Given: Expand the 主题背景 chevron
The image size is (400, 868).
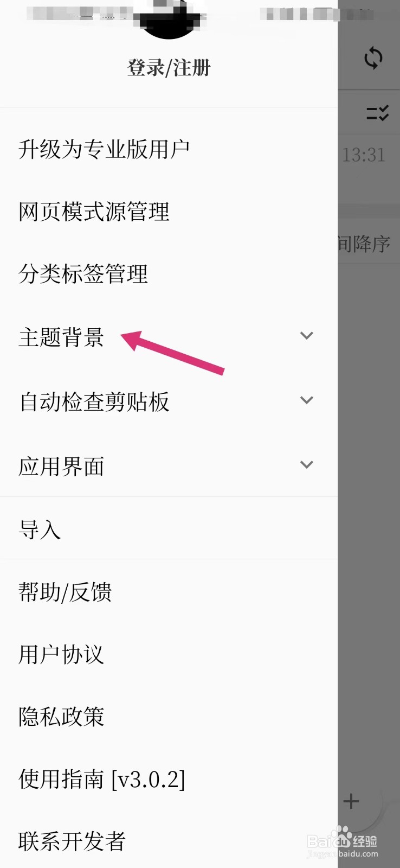Looking at the screenshot, I should click(307, 336).
